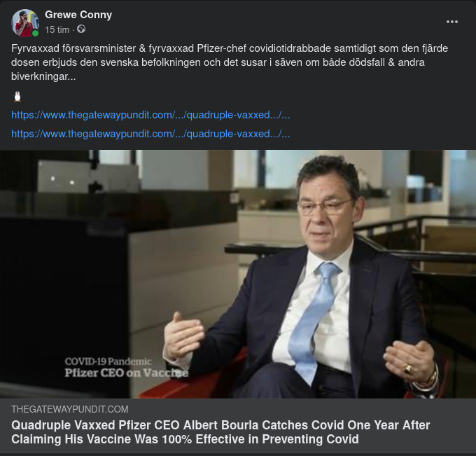The image size is (476, 456).
Task: Open Grewe Conny's profile name link
Action: (78, 15)
